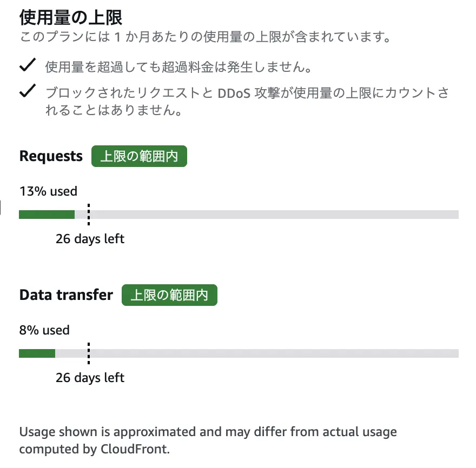Screen dimensions: 476x468
Task: Click the 上限の範囲内 badge next to Data transfer
Action: (x=169, y=296)
